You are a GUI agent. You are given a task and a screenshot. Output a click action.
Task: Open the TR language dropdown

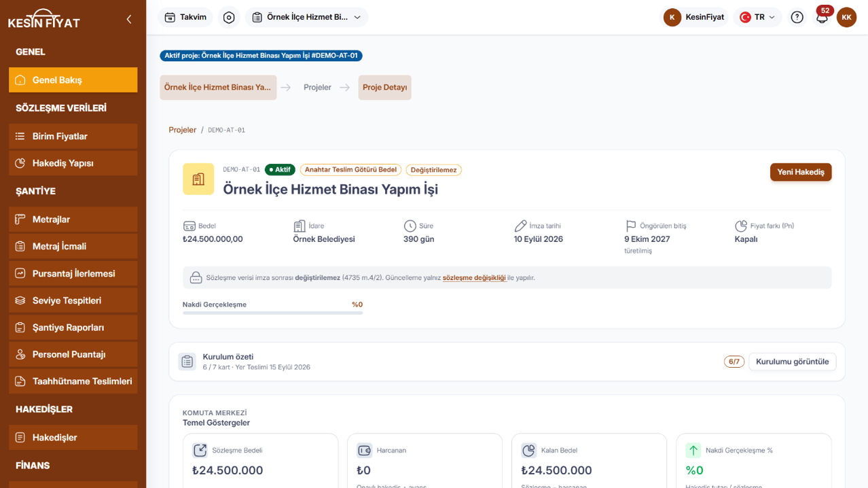757,17
